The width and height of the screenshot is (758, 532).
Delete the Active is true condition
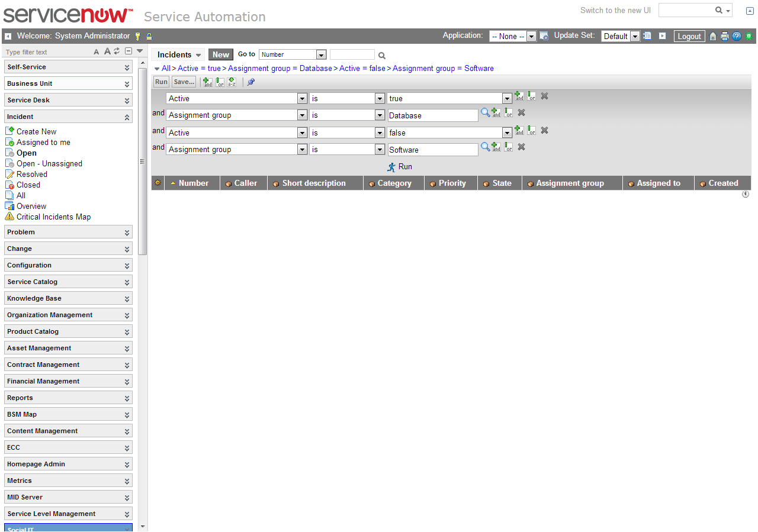pyautogui.click(x=544, y=96)
